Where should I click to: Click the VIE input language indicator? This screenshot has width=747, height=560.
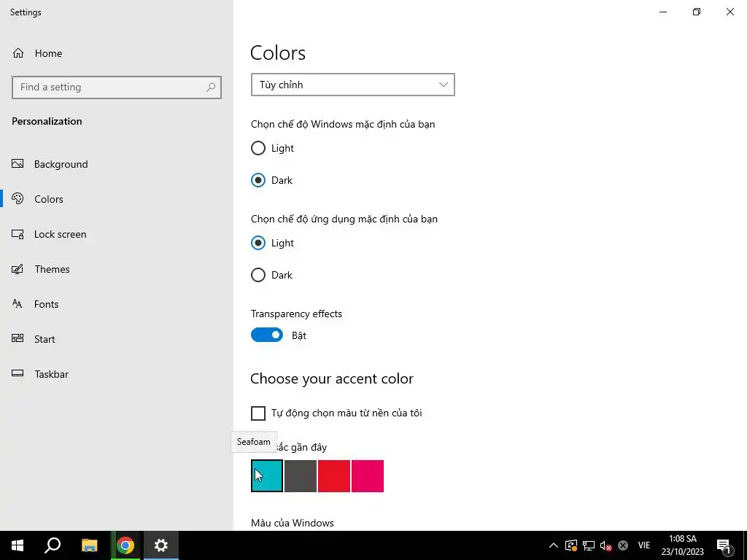pos(643,545)
